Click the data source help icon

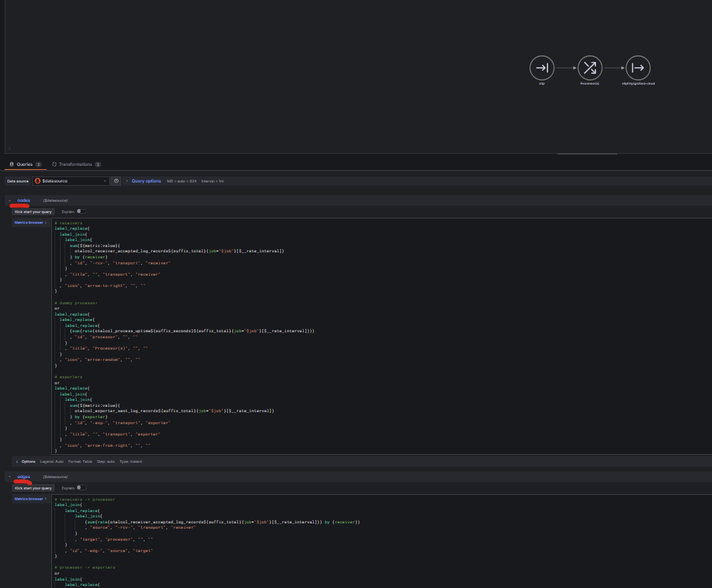[116, 181]
